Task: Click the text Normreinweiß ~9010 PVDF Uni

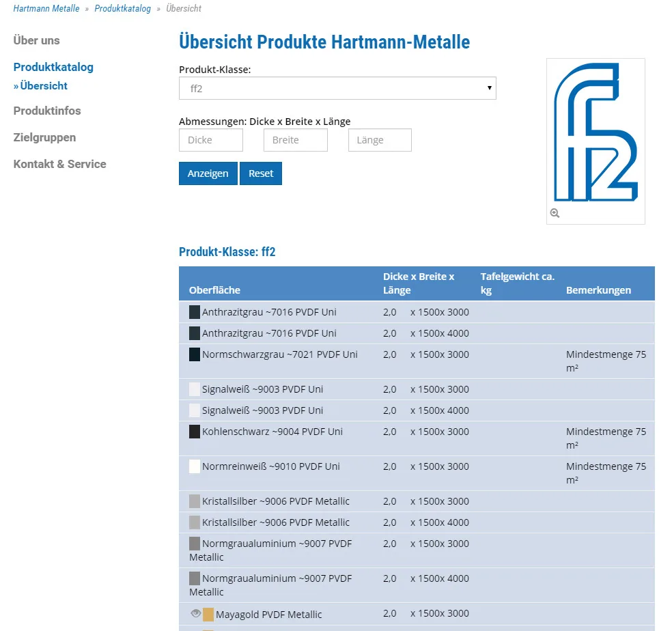Action: click(x=271, y=466)
